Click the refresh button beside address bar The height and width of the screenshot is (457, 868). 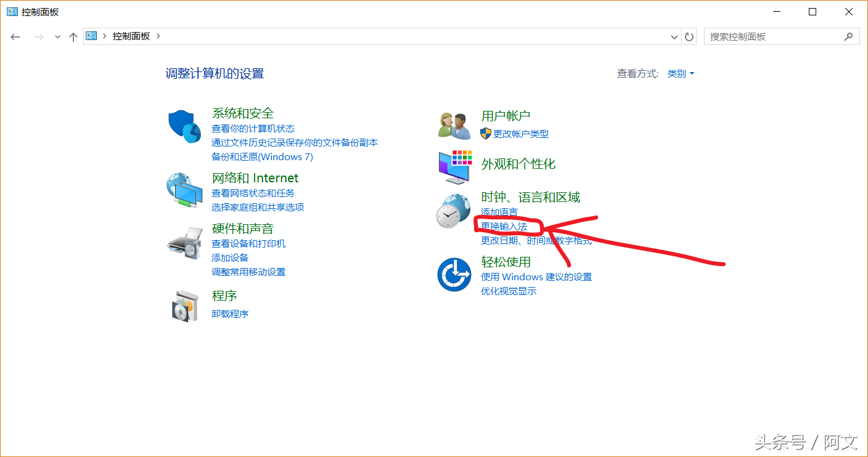tap(689, 37)
